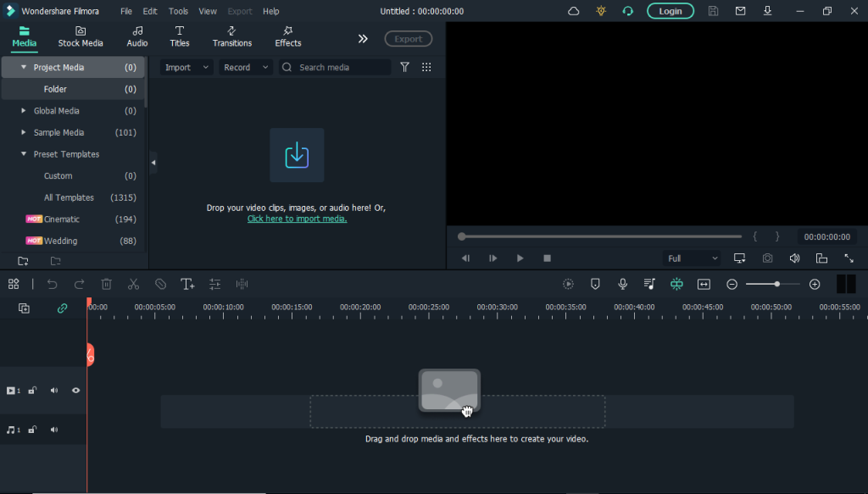The height and width of the screenshot is (494, 868).
Task: Take a snapshot with the camera icon
Action: (x=767, y=258)
